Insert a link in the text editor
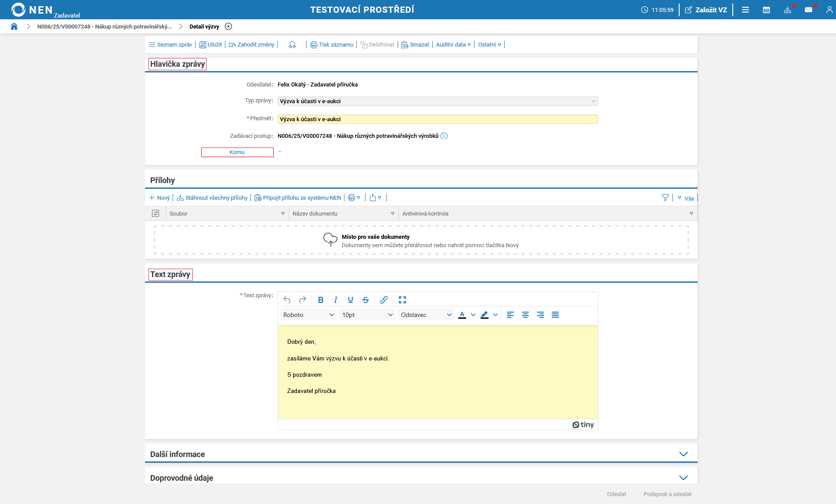 coord(384,300)
